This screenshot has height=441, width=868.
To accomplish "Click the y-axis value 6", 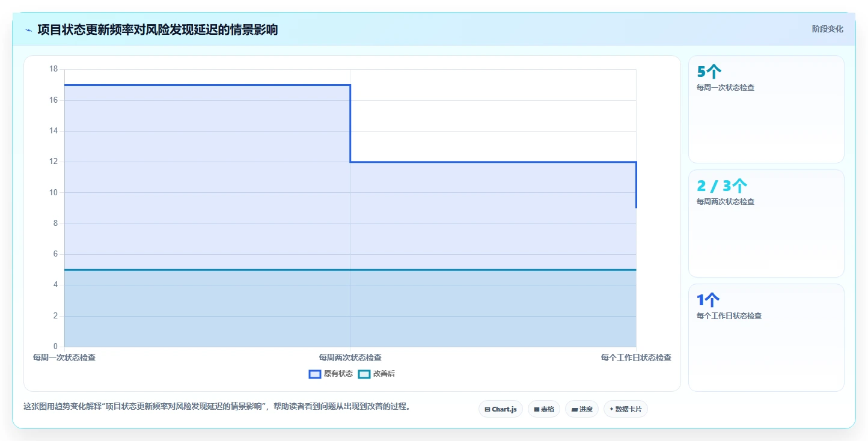I will pos(55,254).
